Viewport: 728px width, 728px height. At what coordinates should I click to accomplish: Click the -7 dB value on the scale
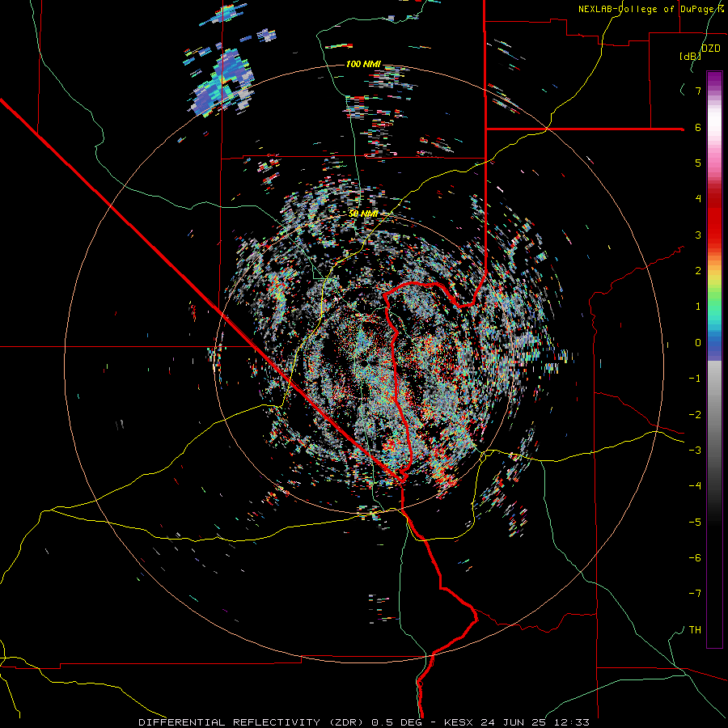tap(695, 594)
